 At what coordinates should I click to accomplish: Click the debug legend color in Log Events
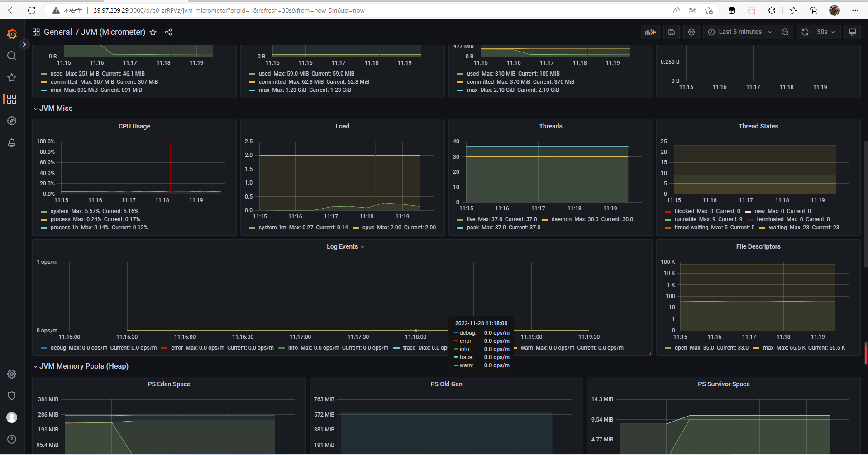[x=44, y=348]
